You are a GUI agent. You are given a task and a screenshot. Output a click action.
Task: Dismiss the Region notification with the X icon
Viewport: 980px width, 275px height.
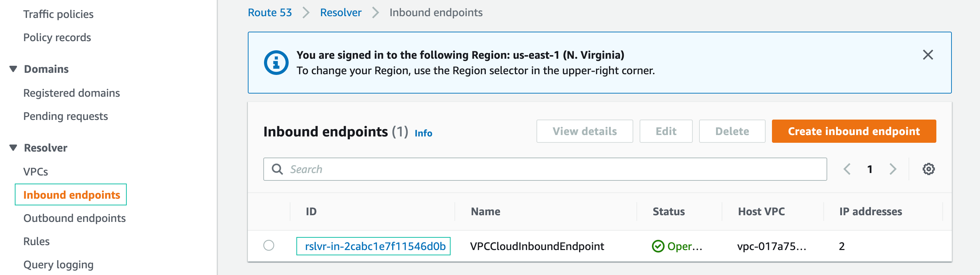click(x=928, y=56)
